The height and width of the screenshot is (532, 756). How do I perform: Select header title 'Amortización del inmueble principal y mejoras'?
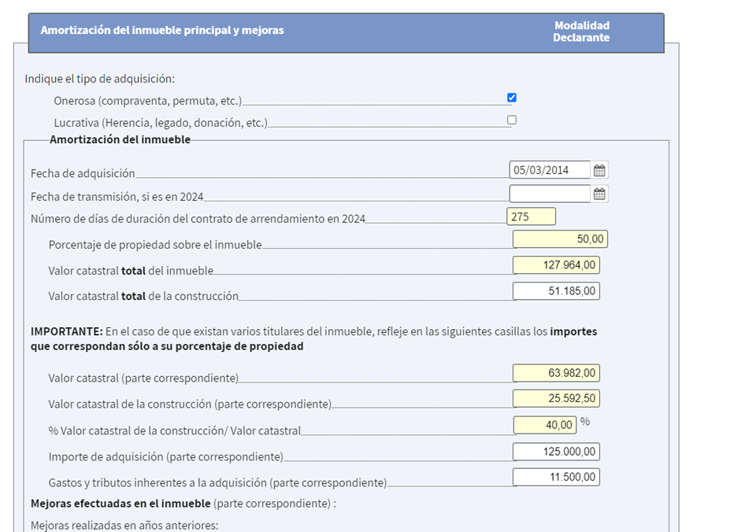162,30
